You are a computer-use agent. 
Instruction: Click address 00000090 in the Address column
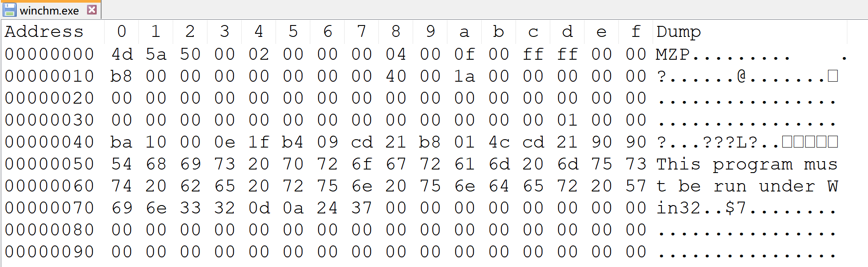[49, 252]
